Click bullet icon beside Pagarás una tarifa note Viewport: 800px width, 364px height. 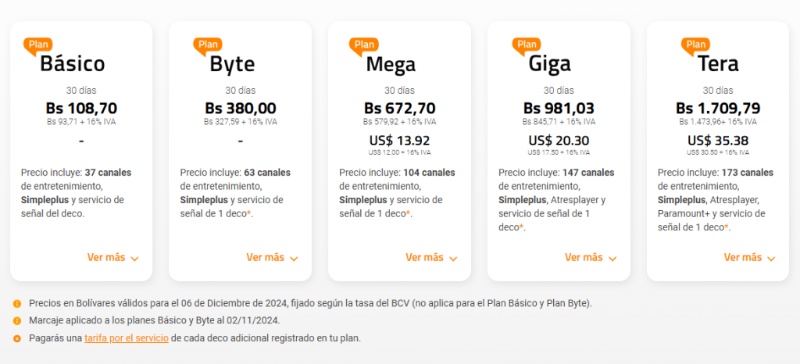point(17,338)
